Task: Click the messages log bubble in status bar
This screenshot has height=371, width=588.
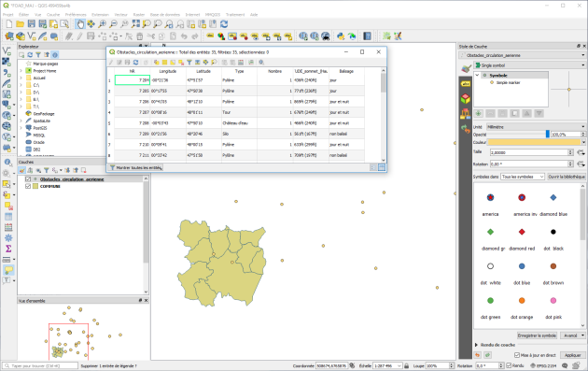Action: (565, 365)
